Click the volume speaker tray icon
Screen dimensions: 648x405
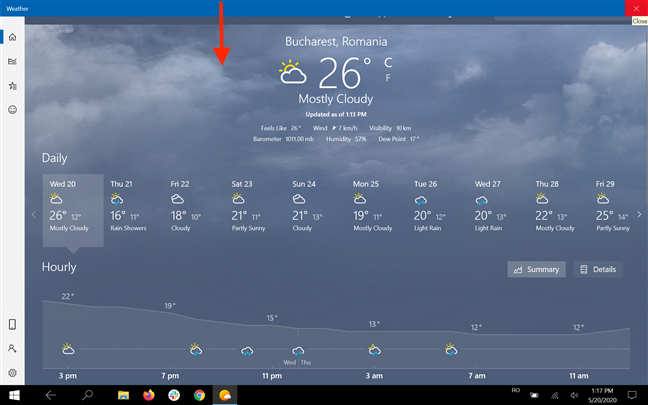pos(574,395)
